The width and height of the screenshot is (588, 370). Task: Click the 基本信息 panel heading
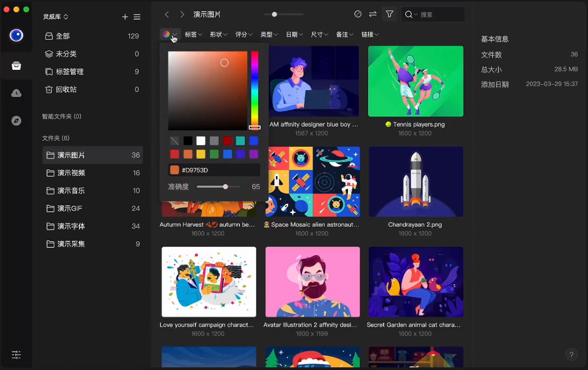click(x=495, y=39)
